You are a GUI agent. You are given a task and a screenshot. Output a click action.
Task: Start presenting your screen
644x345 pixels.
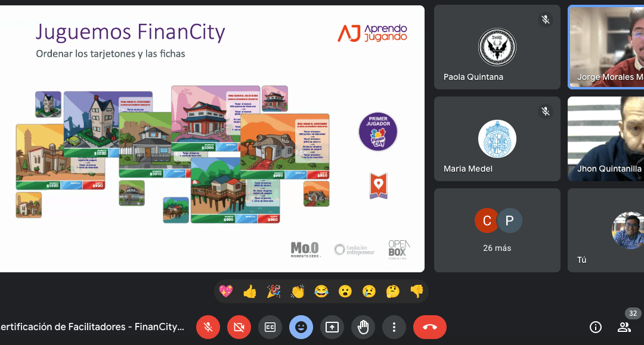(x=332, y=327)
